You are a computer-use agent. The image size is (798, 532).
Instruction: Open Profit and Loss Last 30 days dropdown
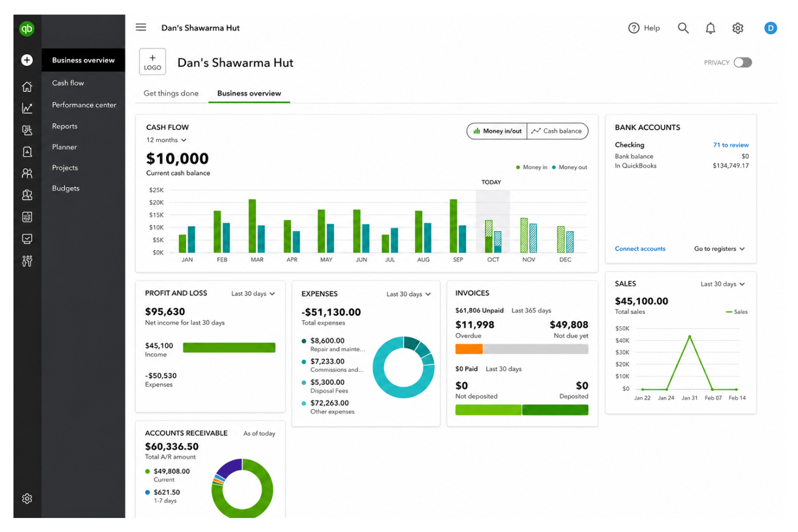point(253,294)
